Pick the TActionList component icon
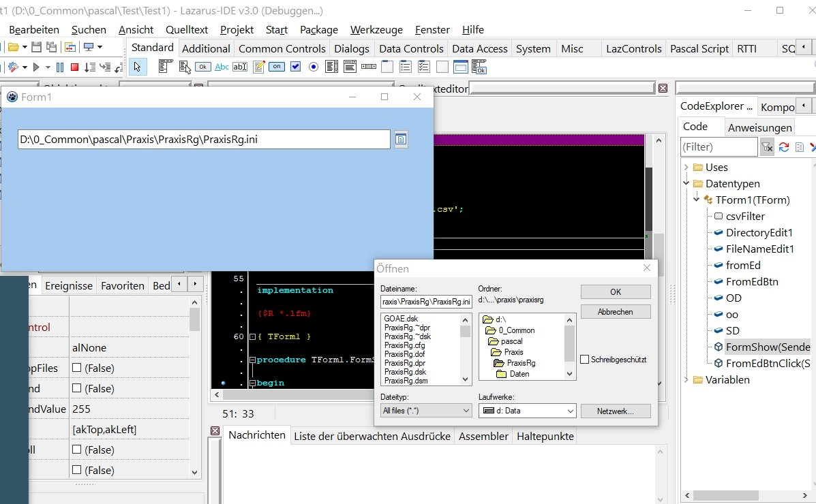816x504 pixels. tap(479, 67)
